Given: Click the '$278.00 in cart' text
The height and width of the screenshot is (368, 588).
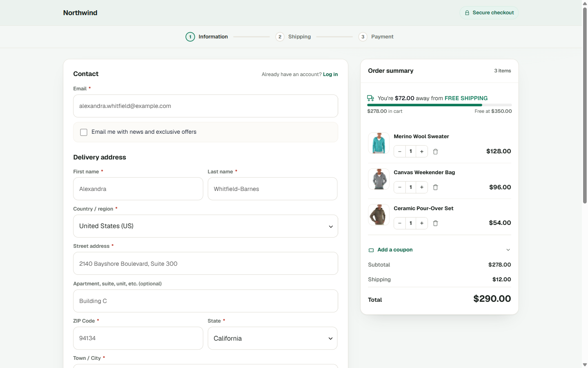Looking at the screenshot, I should [x=385, y=111].
